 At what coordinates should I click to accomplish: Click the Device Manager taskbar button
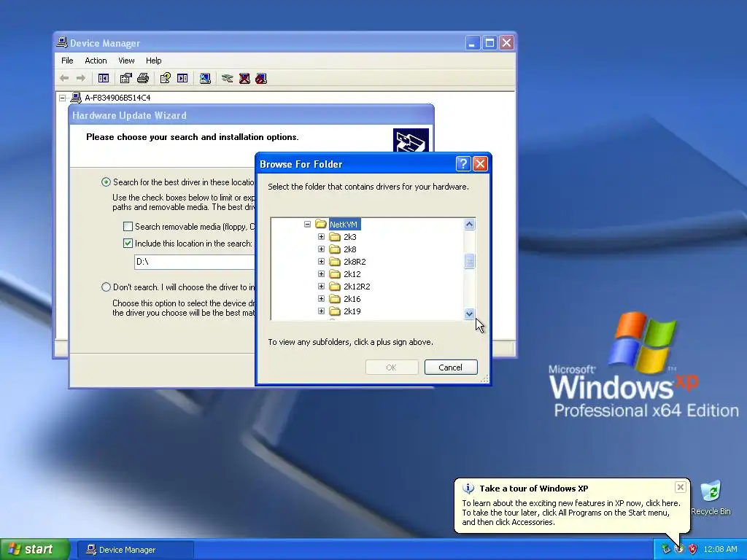(135, 550)
